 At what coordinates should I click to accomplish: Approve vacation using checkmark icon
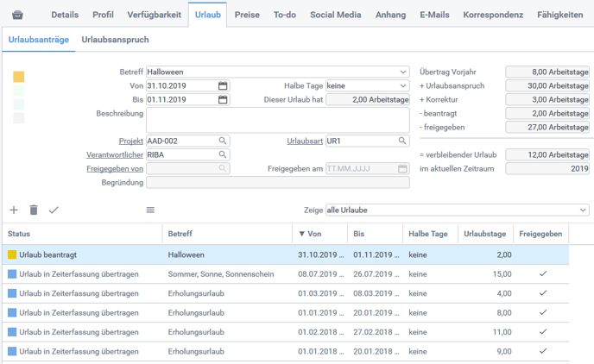click(54, 210)
